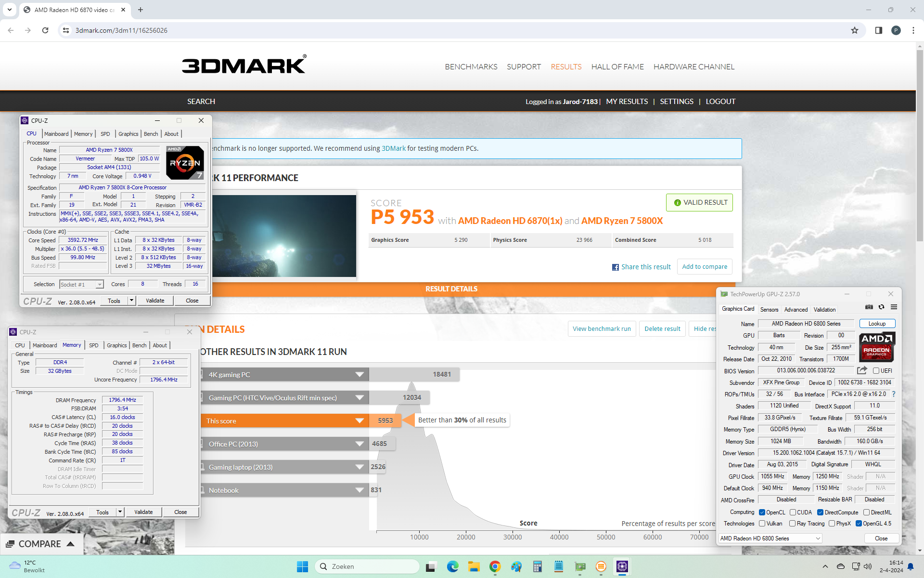This screenshot has width=924, height=578.
Task: Open the SPD tab in CPU-Z Memory window
Action: tap(94, 345)
